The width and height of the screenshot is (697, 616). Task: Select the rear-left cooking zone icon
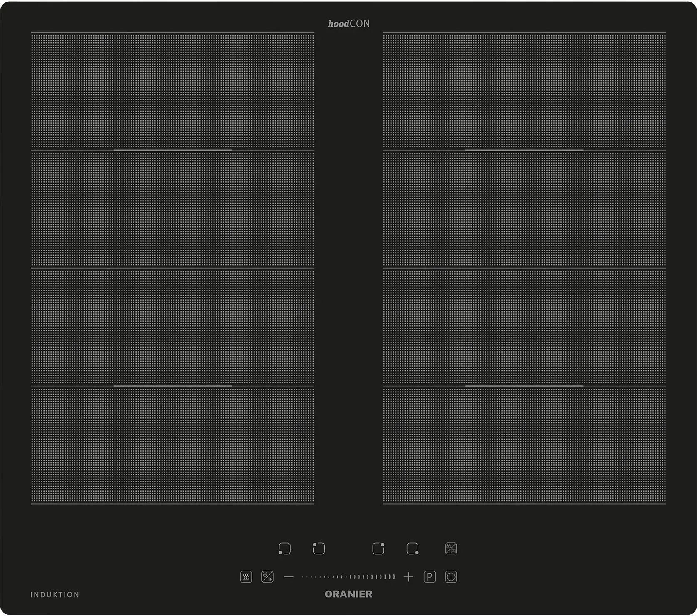[319, 549]
